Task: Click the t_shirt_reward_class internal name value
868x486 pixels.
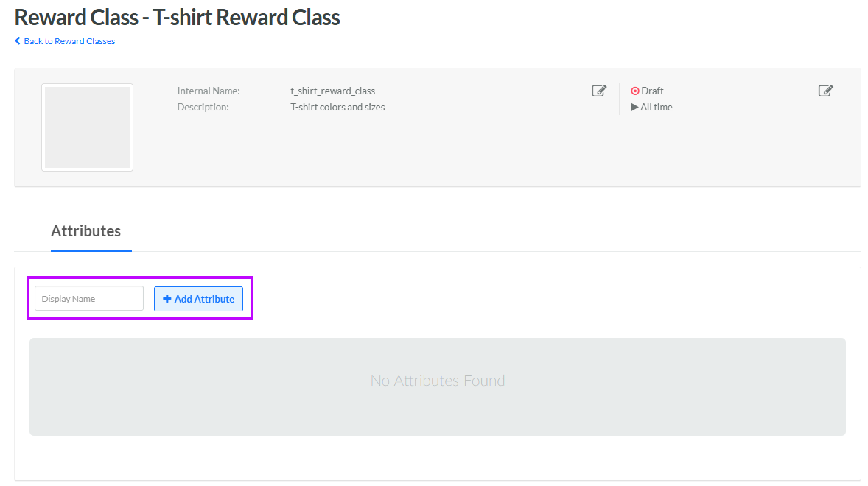Action: [x=332, y=91]
